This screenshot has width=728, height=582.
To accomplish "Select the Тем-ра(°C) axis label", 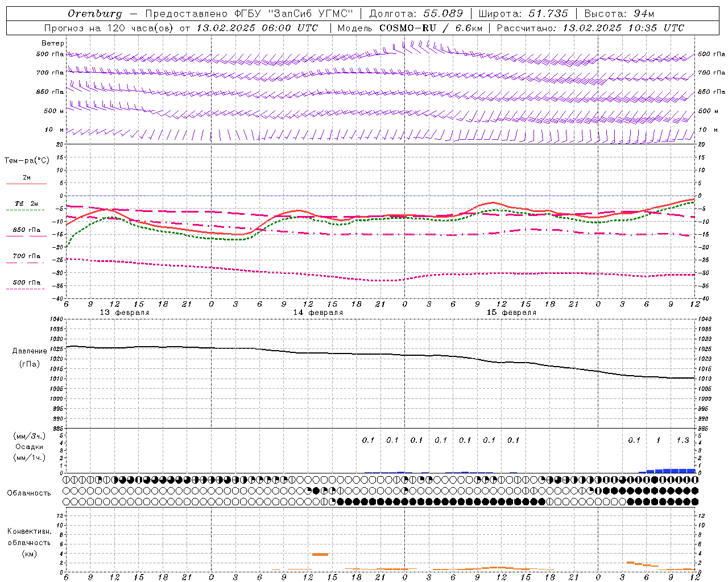I will coord(27,161).
